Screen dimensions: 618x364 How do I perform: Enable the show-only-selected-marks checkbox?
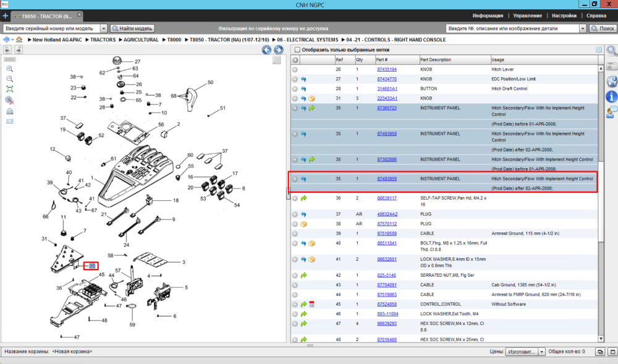[298, 50]
